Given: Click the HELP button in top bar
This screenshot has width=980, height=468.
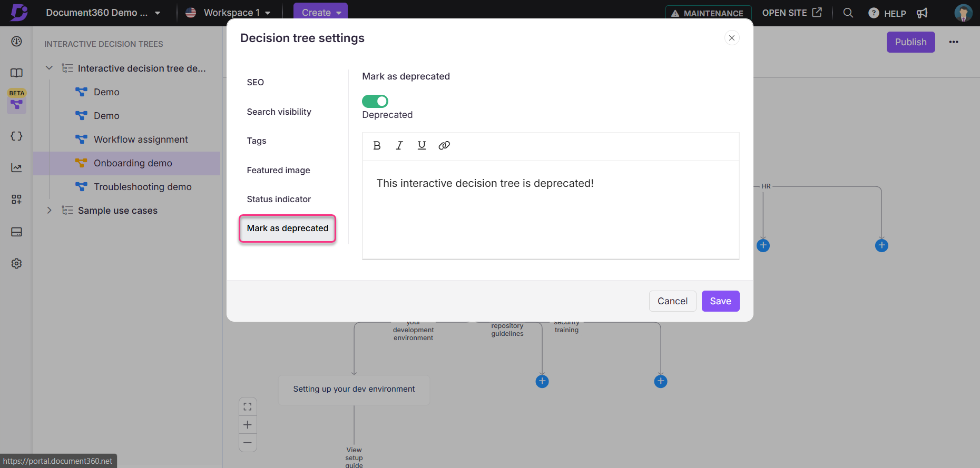Looking at the screenshot, I should [x=887, y=13].
